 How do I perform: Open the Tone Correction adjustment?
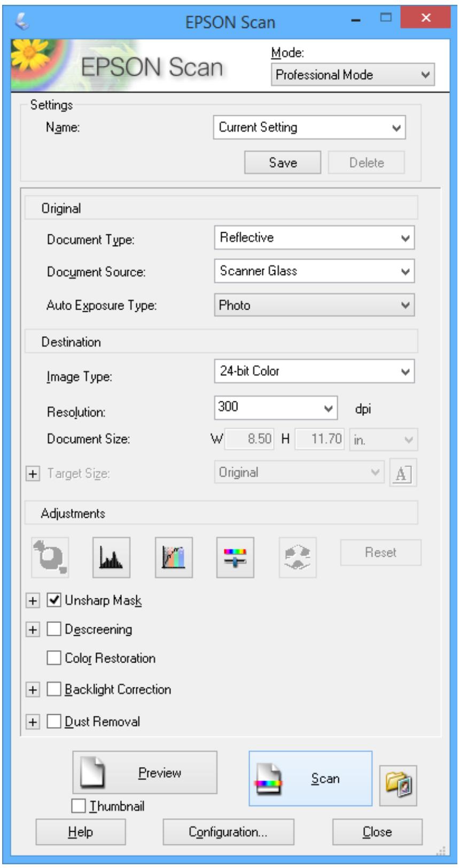[173, 557]
